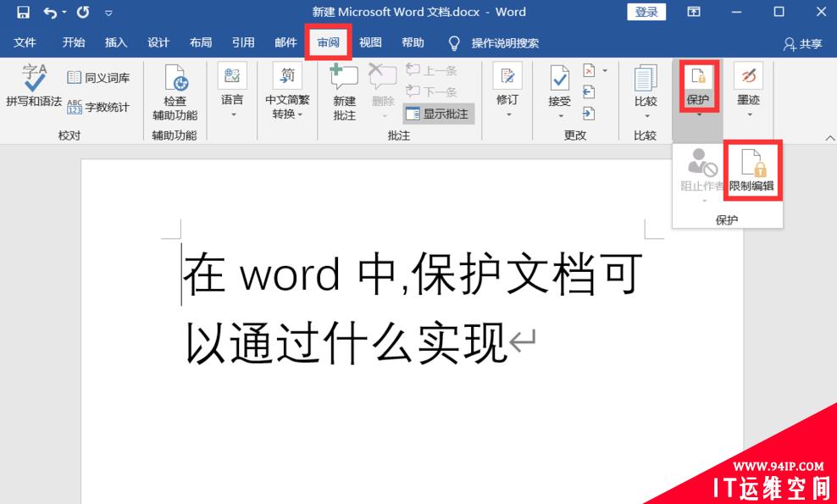Open the 墨迹 ink menu
The width and height of the screenshot is (837, 504).
748,91
